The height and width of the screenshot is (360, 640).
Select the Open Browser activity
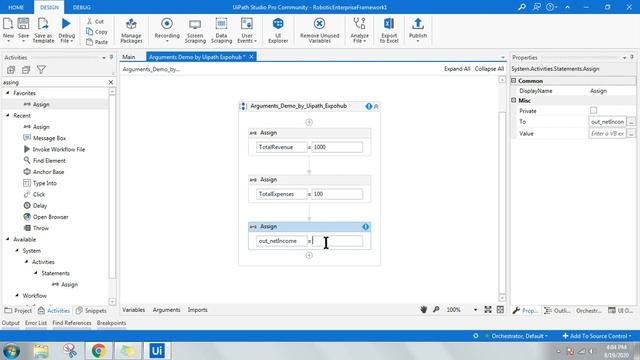46,217
